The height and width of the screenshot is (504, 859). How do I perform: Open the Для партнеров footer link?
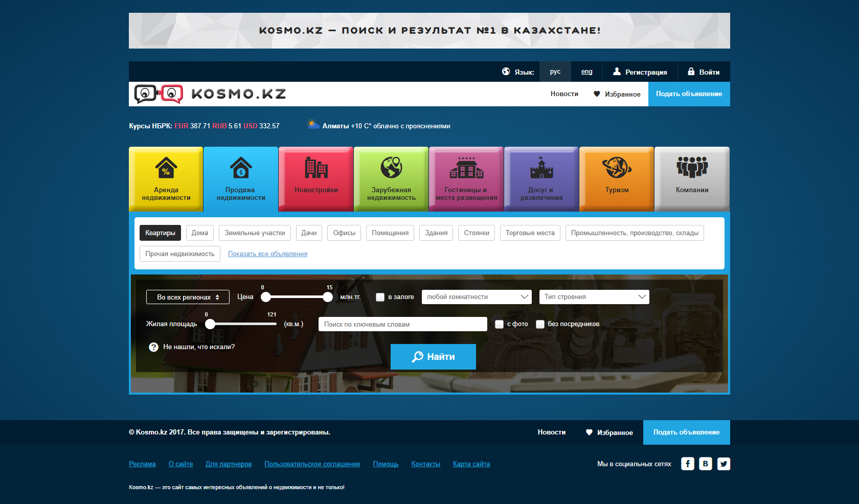[229, 464]
